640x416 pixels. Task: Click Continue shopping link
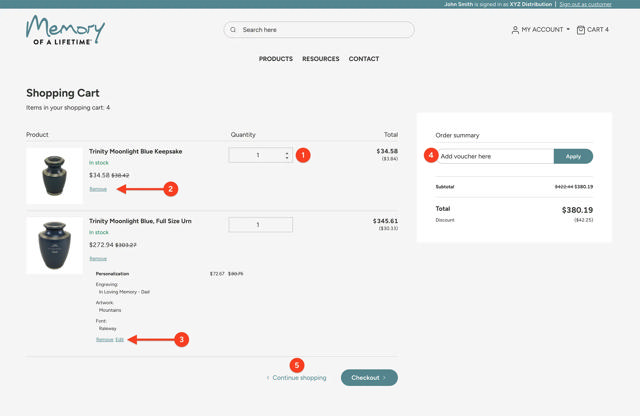[x=296, y=378]
